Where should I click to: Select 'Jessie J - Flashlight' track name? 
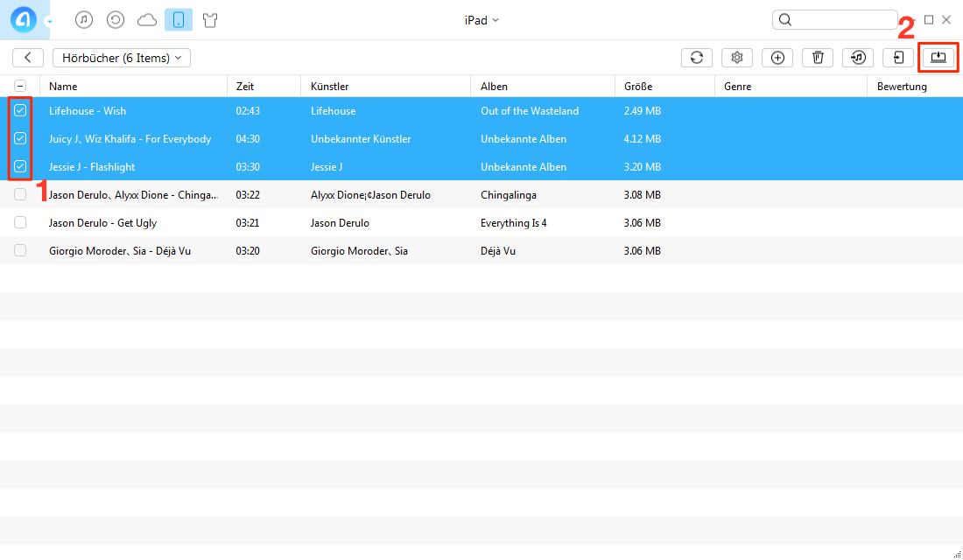92,167
